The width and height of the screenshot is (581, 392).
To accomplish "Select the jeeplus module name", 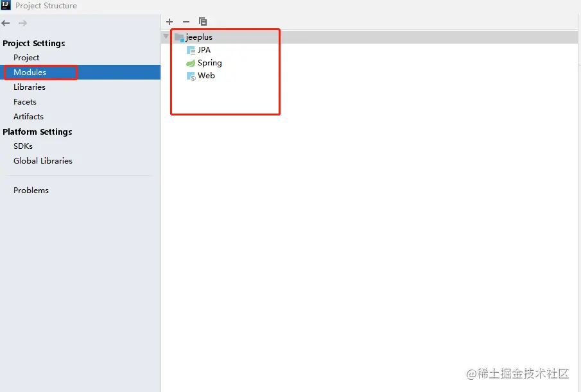I will (199, 37).
